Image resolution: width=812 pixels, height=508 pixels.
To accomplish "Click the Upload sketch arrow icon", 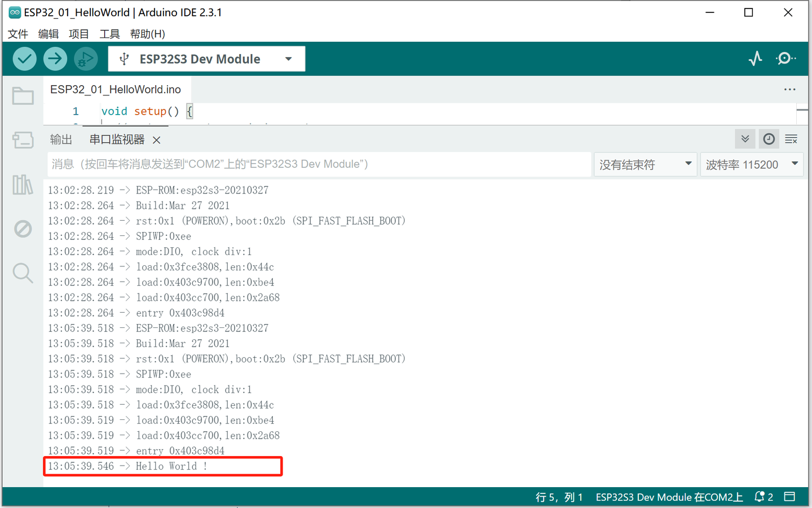I will pyautogui.click(x=55, y=58).
